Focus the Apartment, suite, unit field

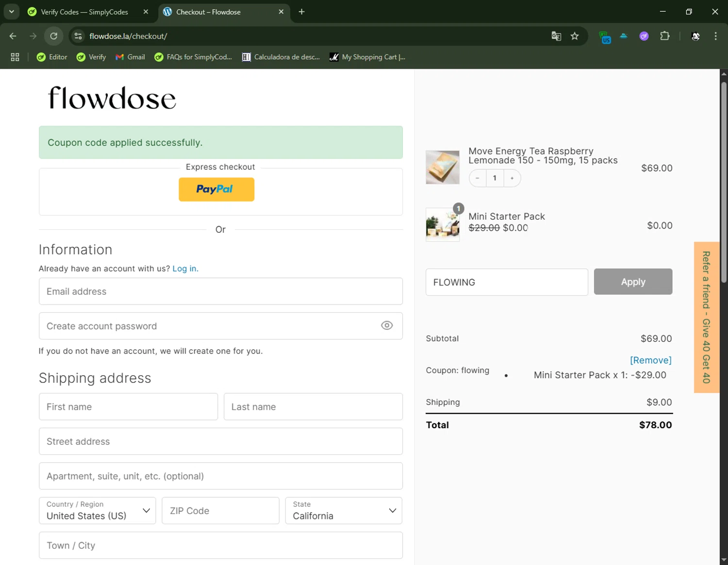(221, 476)
